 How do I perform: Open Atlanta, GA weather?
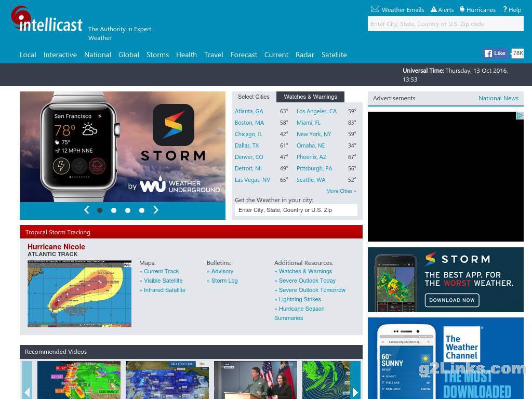tap(249, 111)
